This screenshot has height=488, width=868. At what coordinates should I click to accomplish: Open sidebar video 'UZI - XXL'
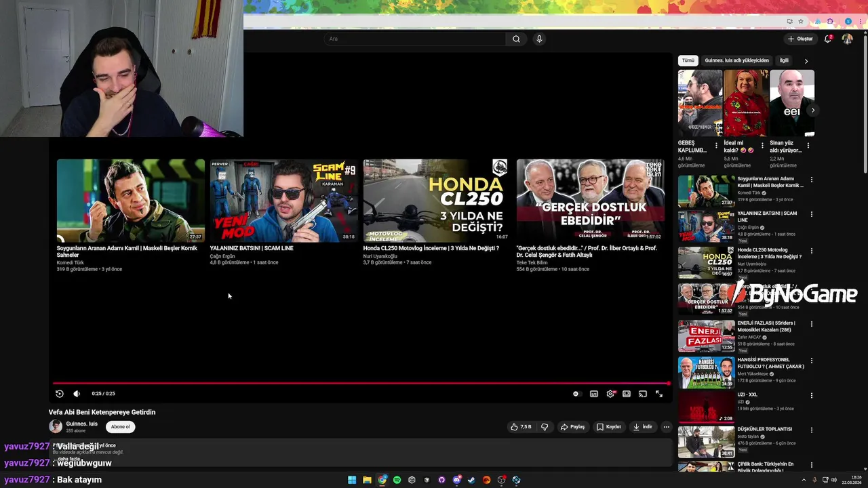click(706, 407)
